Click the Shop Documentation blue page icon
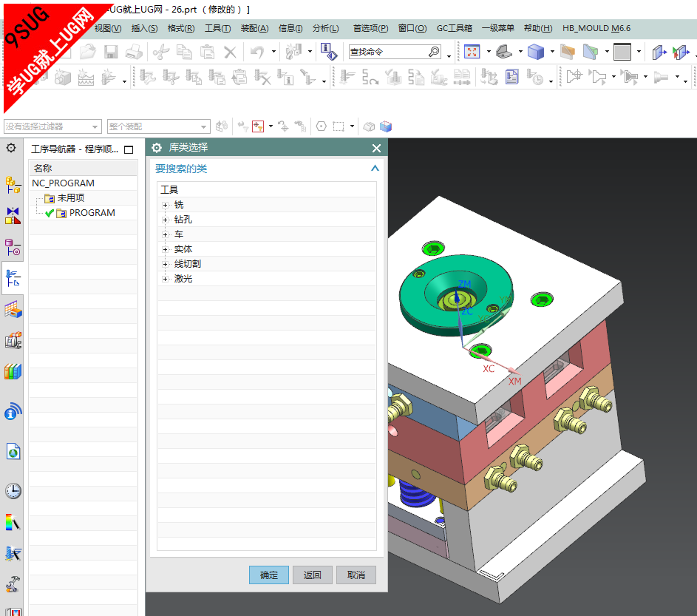 point(512,77)
